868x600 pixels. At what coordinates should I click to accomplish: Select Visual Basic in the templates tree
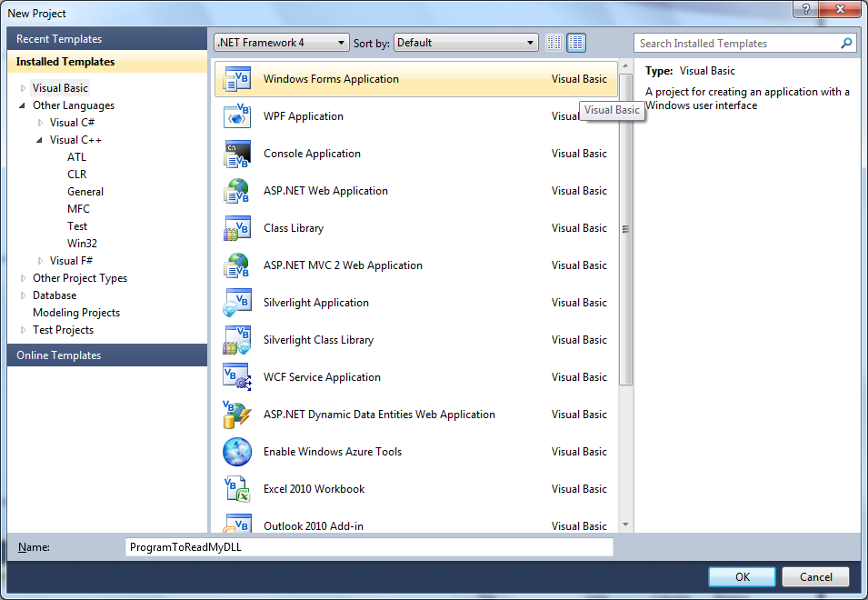(x=60, y=88)
